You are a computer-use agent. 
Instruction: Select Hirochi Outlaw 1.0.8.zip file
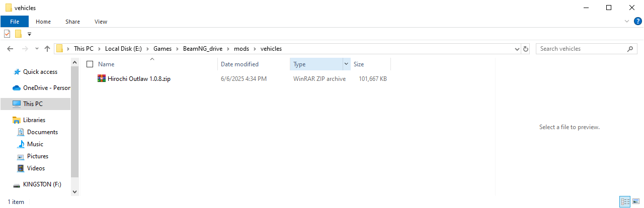click(x=138, y=79)
